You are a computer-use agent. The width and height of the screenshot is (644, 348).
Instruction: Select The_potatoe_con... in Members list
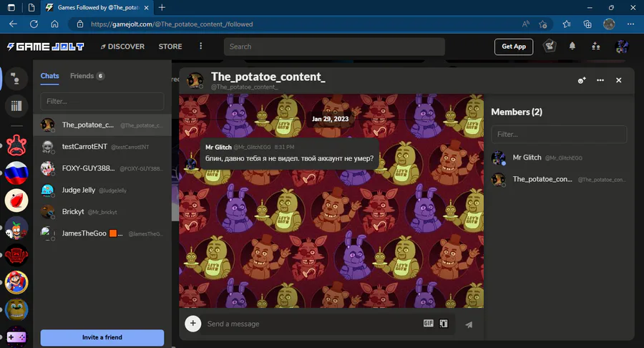coord(559,180)
